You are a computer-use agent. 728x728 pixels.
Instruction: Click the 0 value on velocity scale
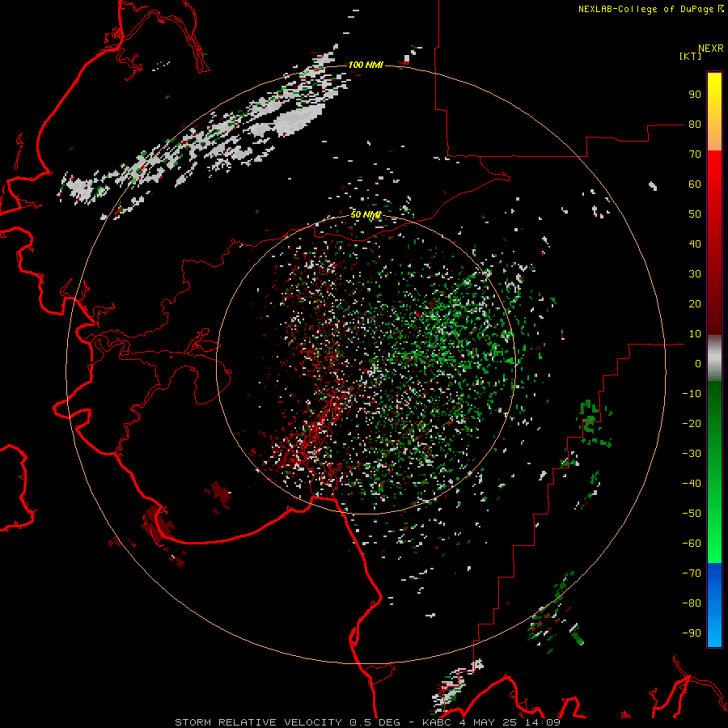[x=698, y=364]
